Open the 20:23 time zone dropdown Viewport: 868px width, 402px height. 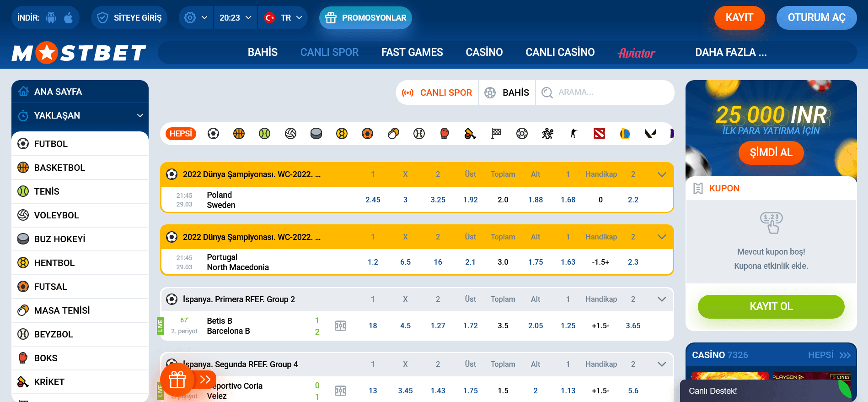point(236,18)
